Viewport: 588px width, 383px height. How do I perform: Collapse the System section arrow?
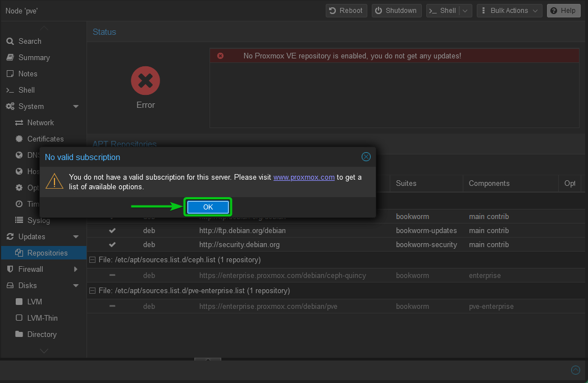[x=76, y=107]
